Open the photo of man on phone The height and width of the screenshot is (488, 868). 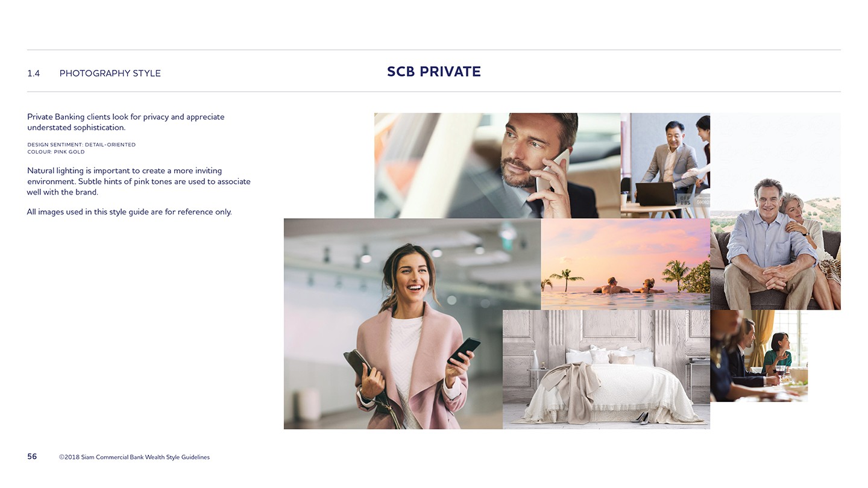(497, 166)
